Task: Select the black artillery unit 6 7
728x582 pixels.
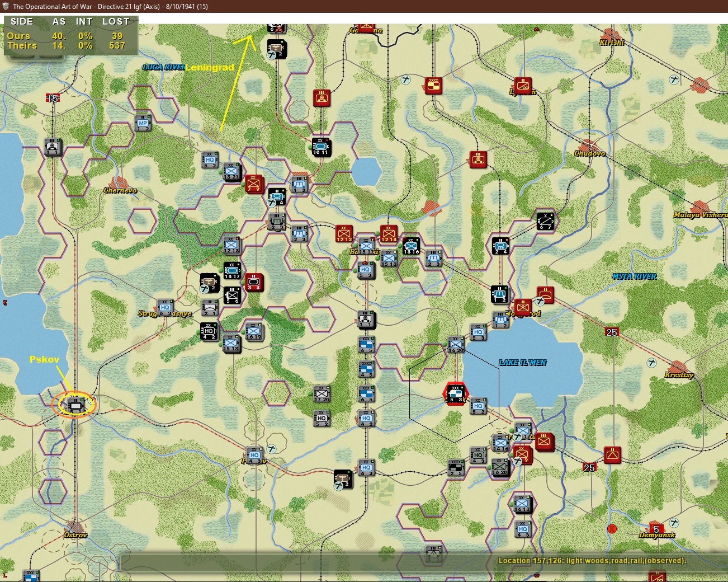Action: point(545,221)
